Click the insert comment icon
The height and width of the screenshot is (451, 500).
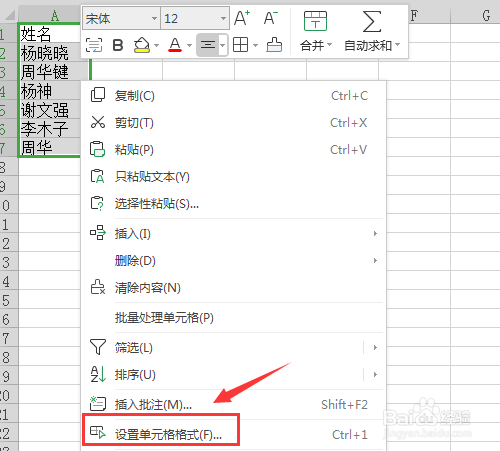point(98,404)
